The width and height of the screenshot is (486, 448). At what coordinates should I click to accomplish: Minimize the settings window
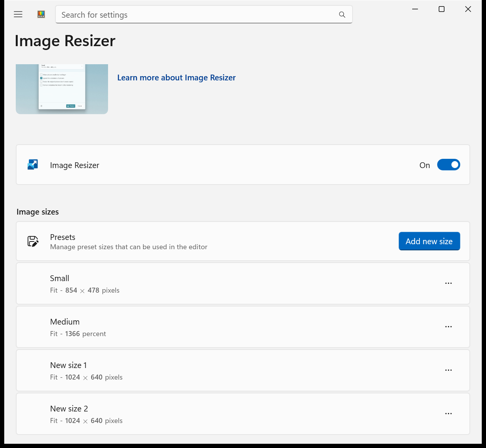pos(415,9)
